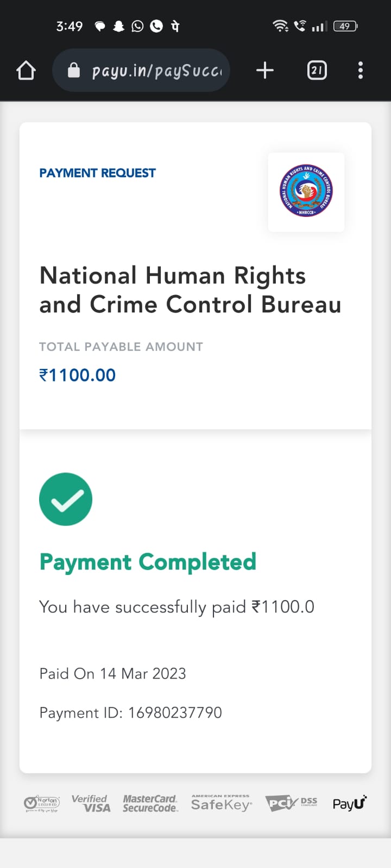This screenshot has width=391, height=868.
Task: Tap the lock icon in address bar
Action: pyautogui.click(x=74, y=71)
